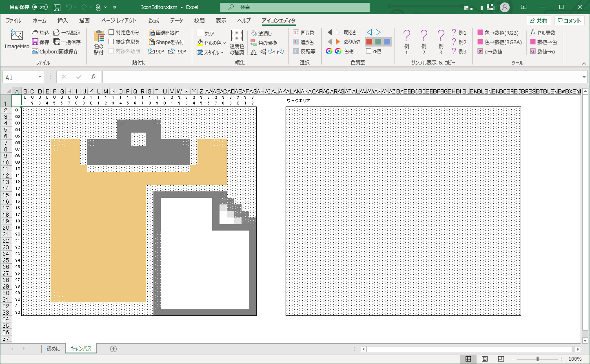This screenshot has width=590, height=364.
Task: Click Shapeを貼付 paste shape
Action: point(166,42)
